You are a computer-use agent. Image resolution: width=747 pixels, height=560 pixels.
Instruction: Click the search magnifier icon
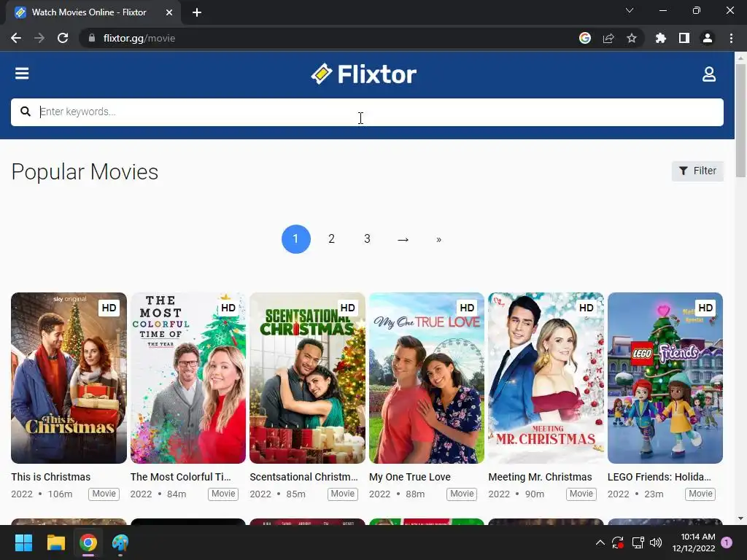[26, 112]
